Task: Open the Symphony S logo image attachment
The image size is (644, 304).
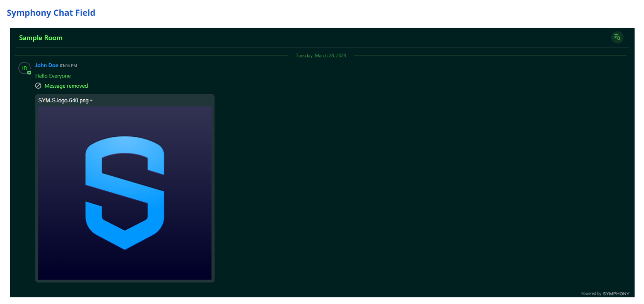Action: pos(125,193)
